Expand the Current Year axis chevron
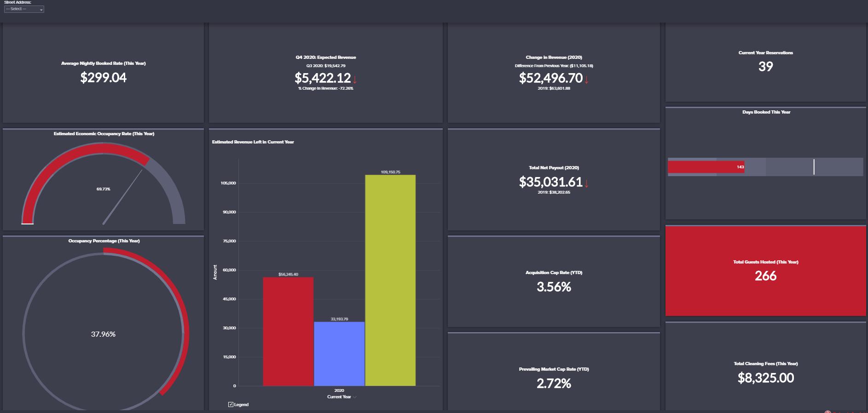The height and width of the screenshot is (413, 868). point(355,397)
